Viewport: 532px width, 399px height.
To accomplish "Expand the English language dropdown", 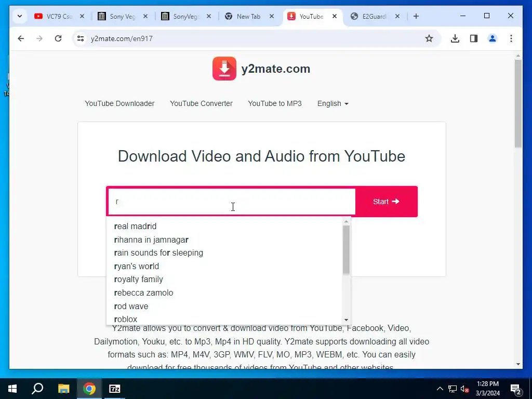I will click(x=333, y=103).
